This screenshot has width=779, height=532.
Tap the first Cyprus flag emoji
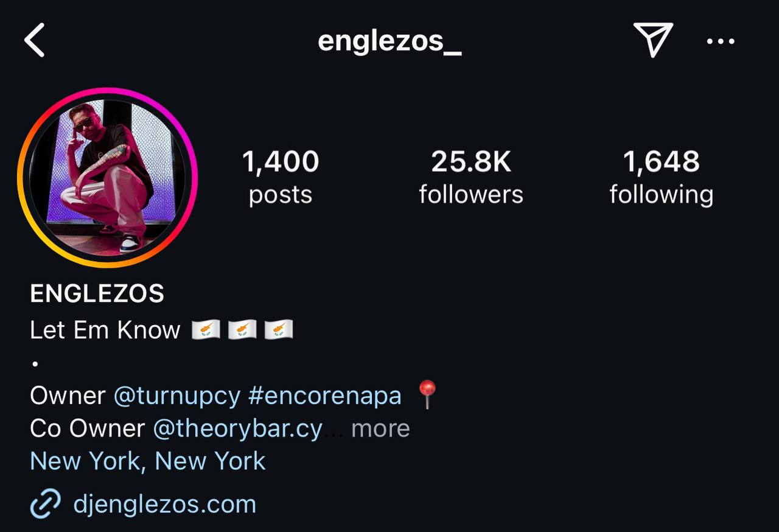[x=206, y=330]
